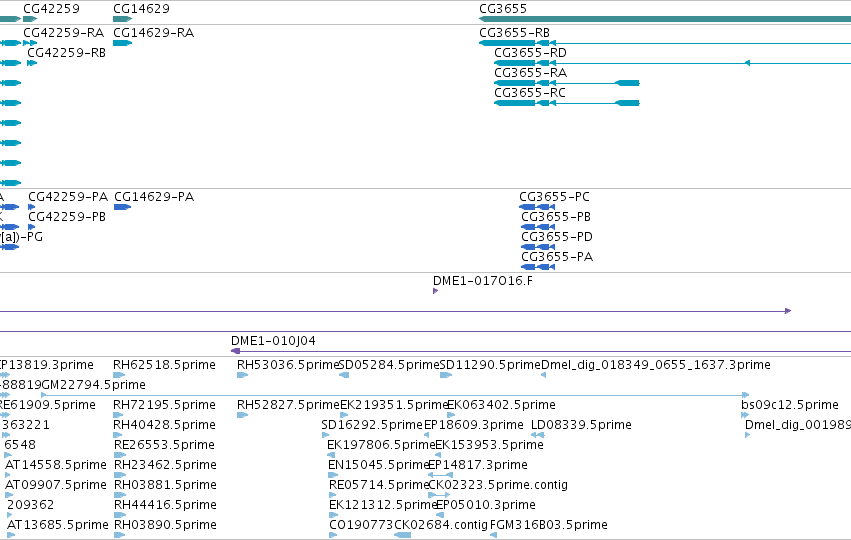Select protein CG3655-PB
The height and width of the screenshot is (540, 851).
coord(556,217)
